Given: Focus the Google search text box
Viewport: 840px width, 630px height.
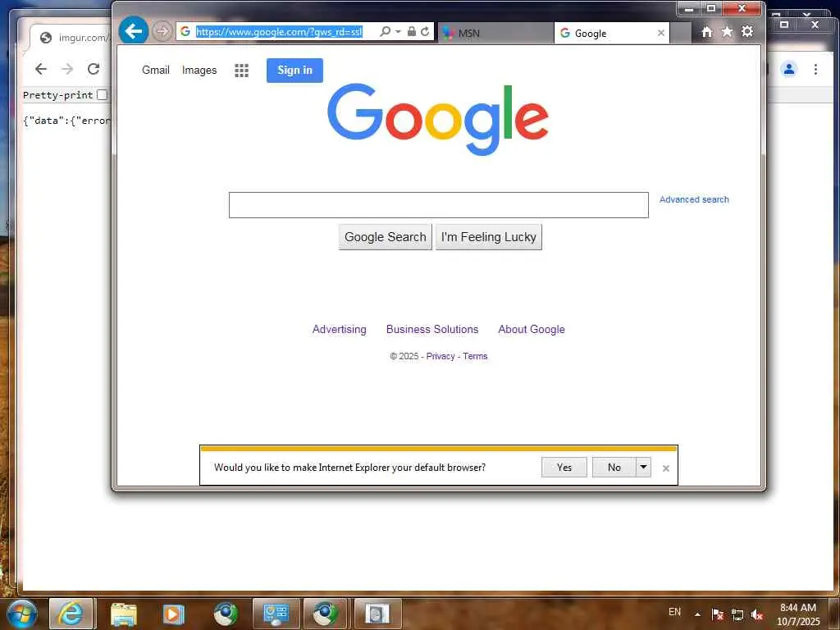Looking at the screenshot, I should (x=438, y=205).
